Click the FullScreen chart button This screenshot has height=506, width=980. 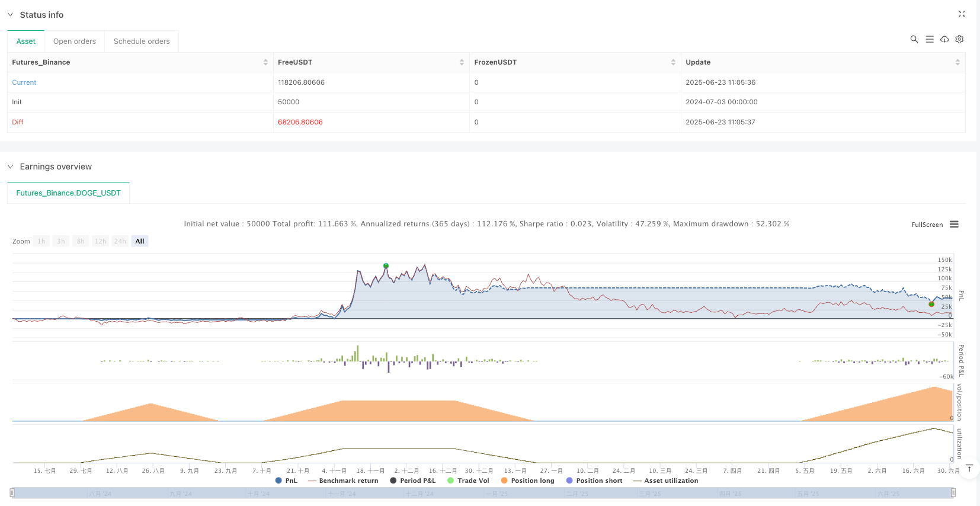(x=927, y=225)
